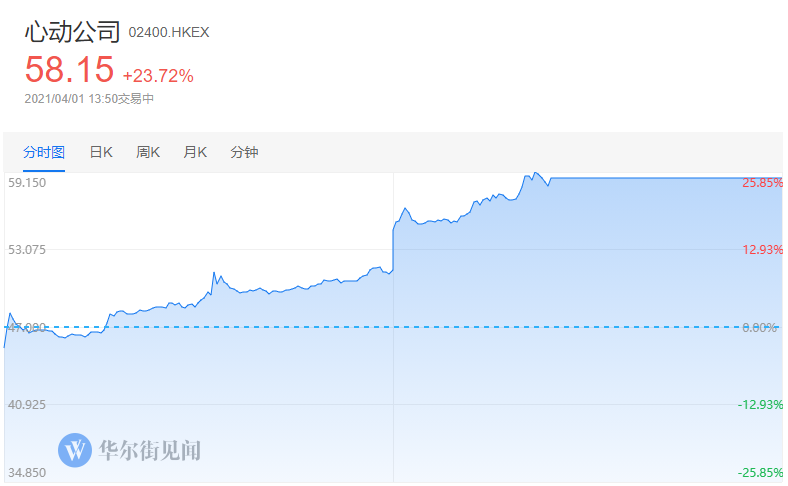The height and width of the screenshot is (486, 788).
Task: Select the 分时图 tab
Action: [x=44, y=152]
